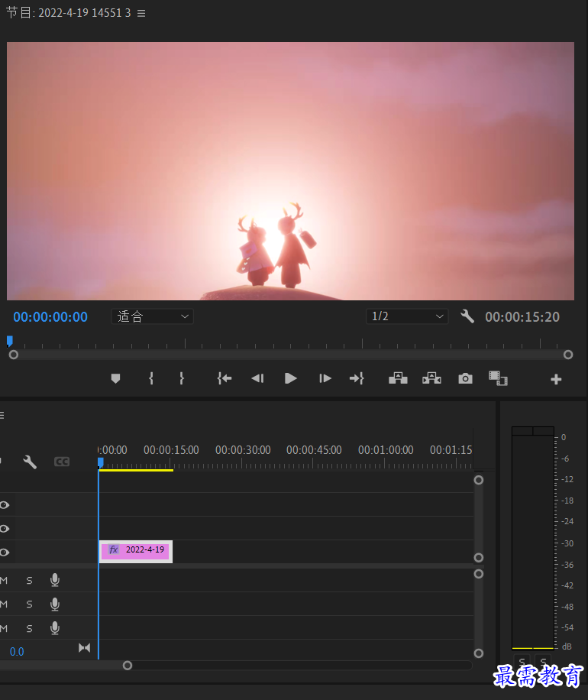The height and width of the screenshot is (700, 588).
Task: Click the bottom handle of the video tracks vertical scroll
Action: [x=479, y=558]
